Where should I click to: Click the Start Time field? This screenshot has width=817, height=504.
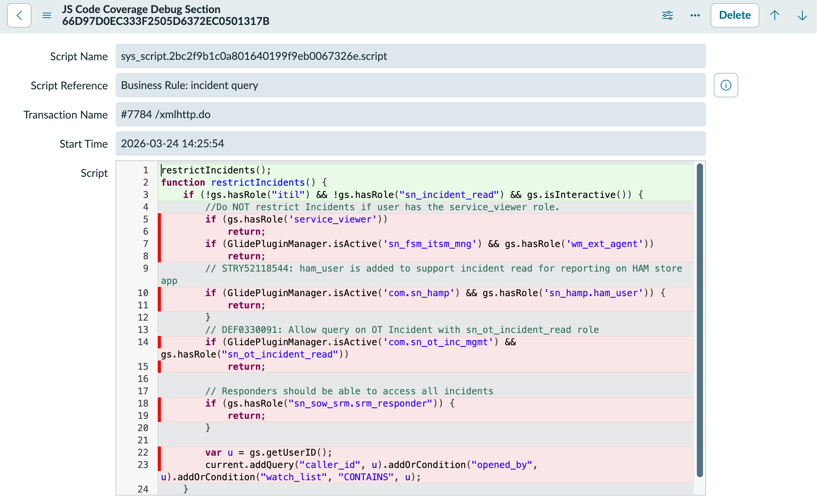[x=411, y=143]
